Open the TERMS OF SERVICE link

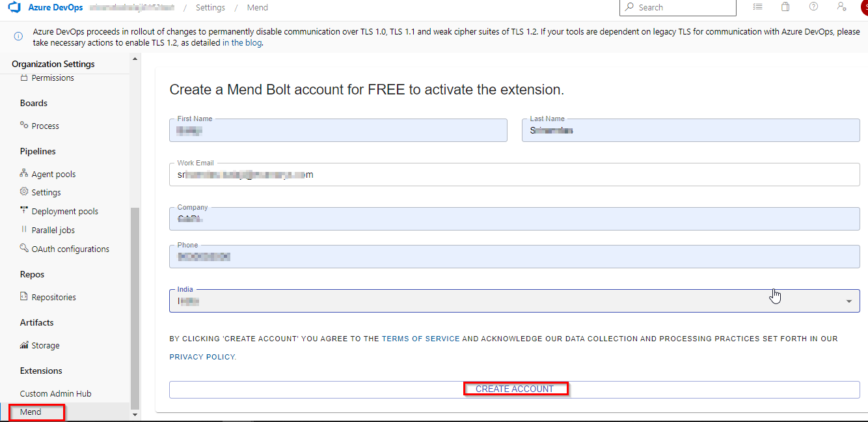tap(420, 339)
